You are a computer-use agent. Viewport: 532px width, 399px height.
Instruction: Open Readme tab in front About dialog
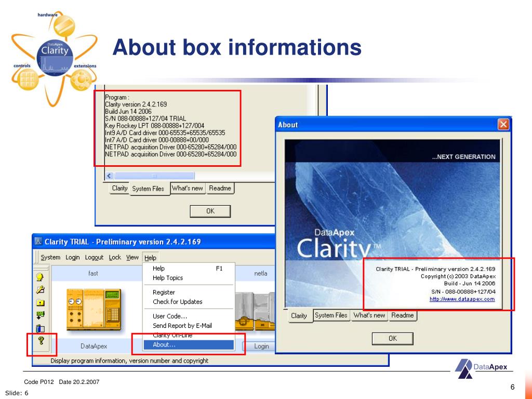point(403,315)
